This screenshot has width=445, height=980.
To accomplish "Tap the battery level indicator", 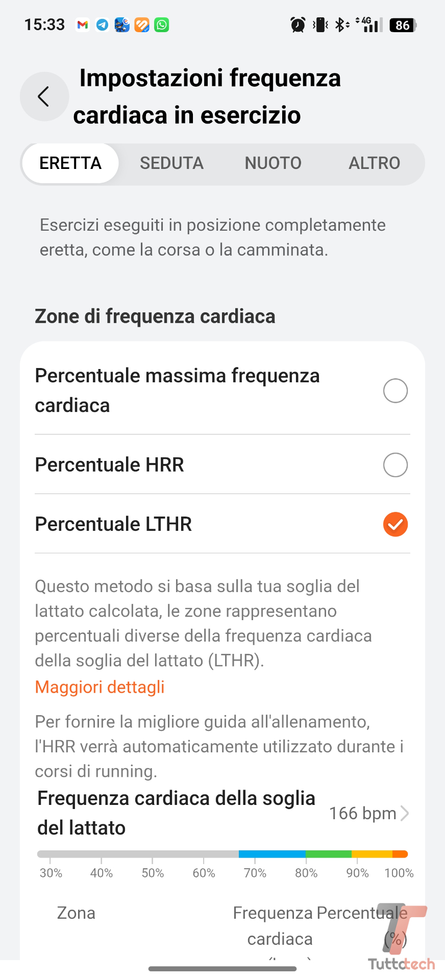I will coord(403,24).
